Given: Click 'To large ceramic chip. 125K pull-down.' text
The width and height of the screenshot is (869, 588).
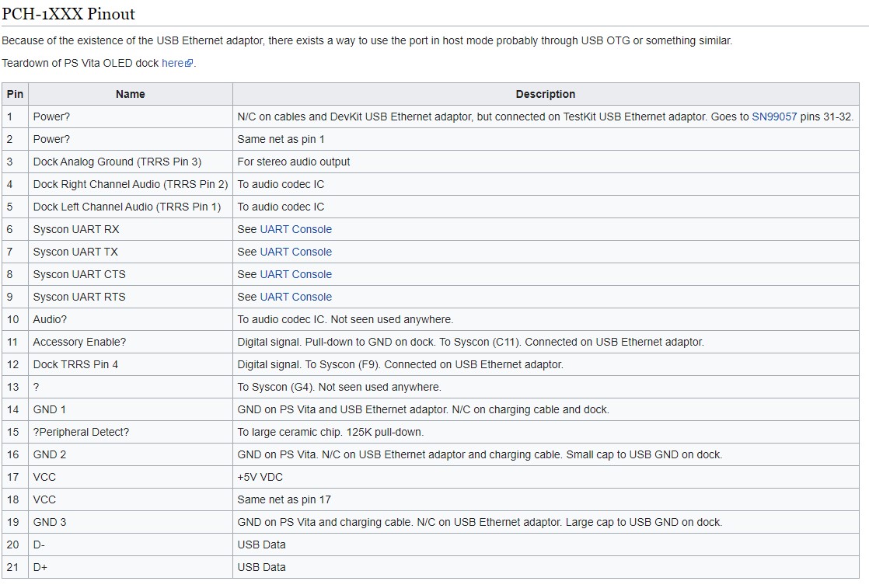Looking at the screenshot, I should point(330,433).
